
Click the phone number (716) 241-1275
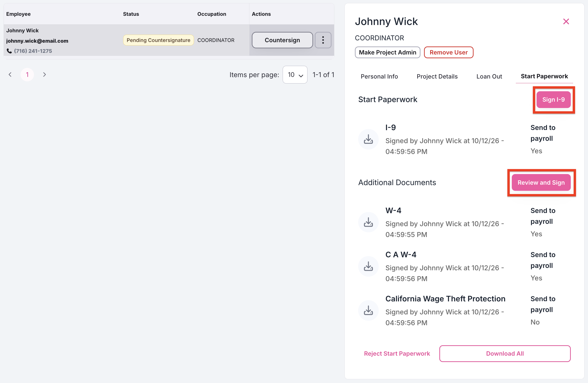33,51
